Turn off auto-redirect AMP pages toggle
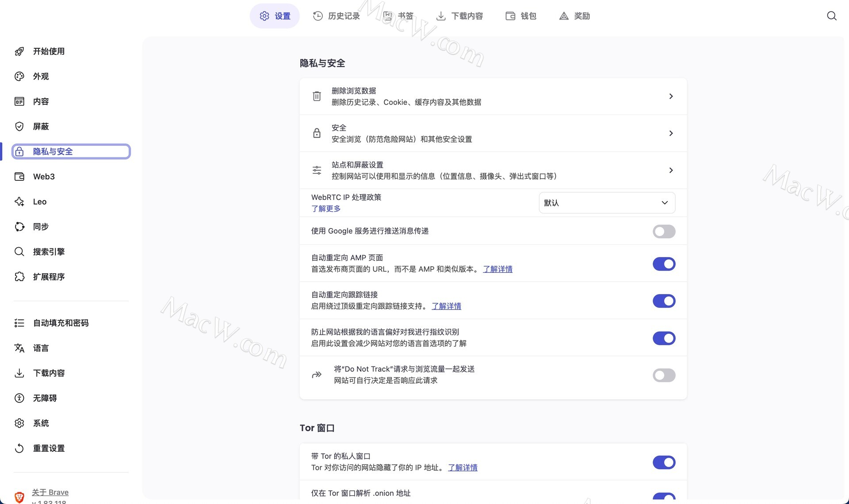 tap(664, 264)
